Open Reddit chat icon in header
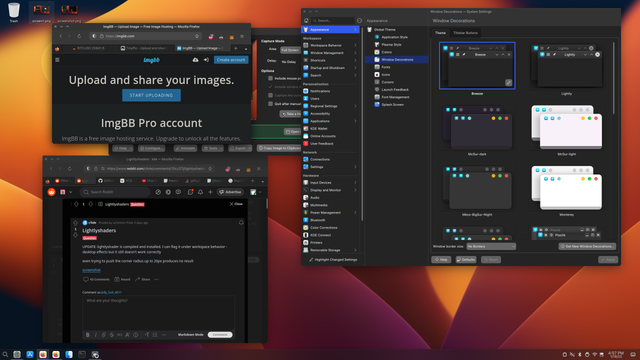Image resolution: width=640 pixels, height=360 pixels. click(178, 192)
